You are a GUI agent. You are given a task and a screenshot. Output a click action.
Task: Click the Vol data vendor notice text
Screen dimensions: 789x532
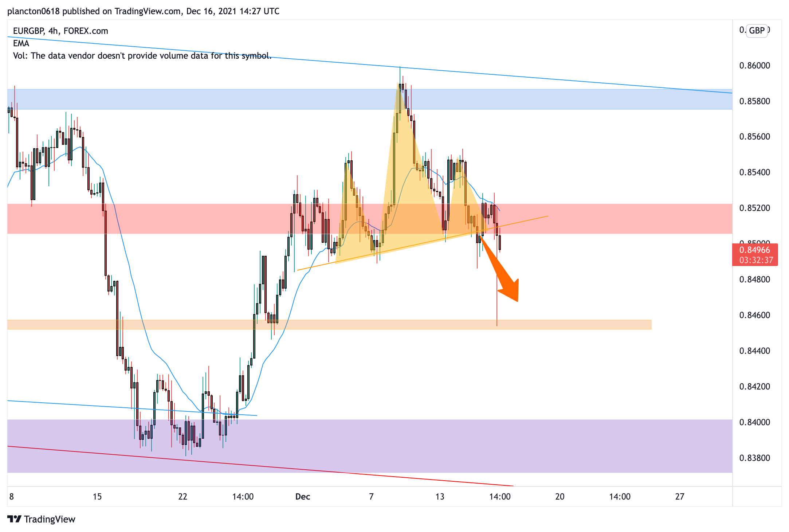point(142,56)
